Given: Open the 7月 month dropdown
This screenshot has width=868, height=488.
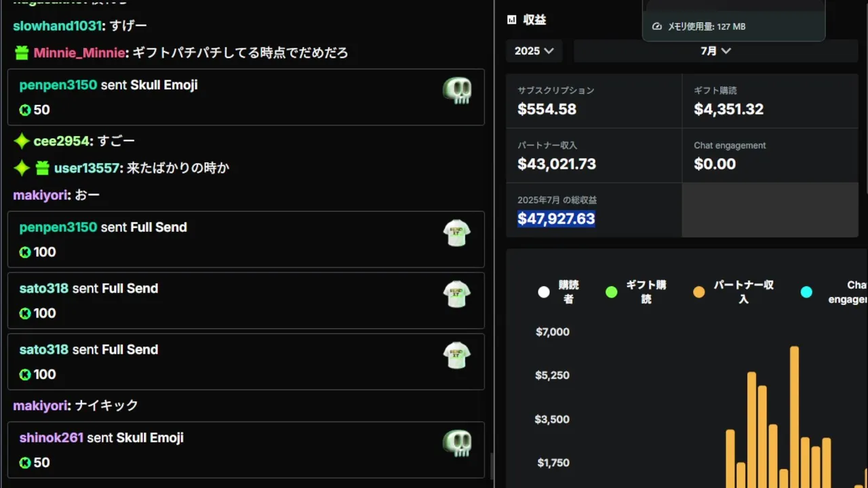Looking at the screenshot, I should pos(715,51).
